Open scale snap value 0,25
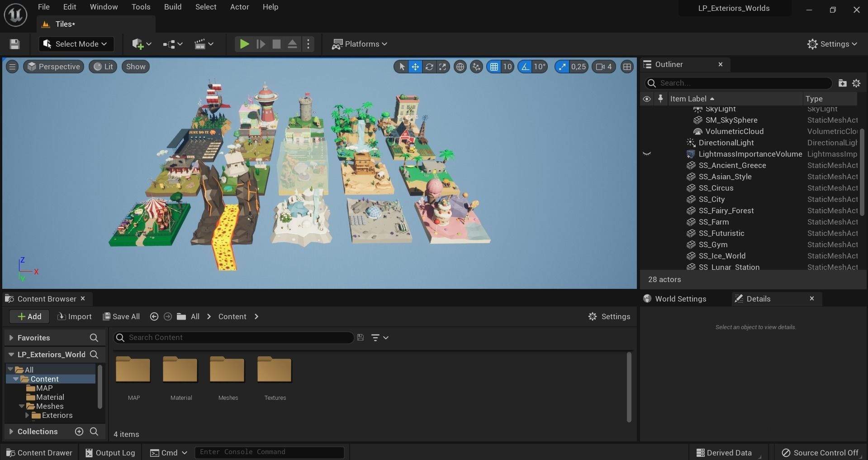The image size is (868, 460). [x=579, y=67]
